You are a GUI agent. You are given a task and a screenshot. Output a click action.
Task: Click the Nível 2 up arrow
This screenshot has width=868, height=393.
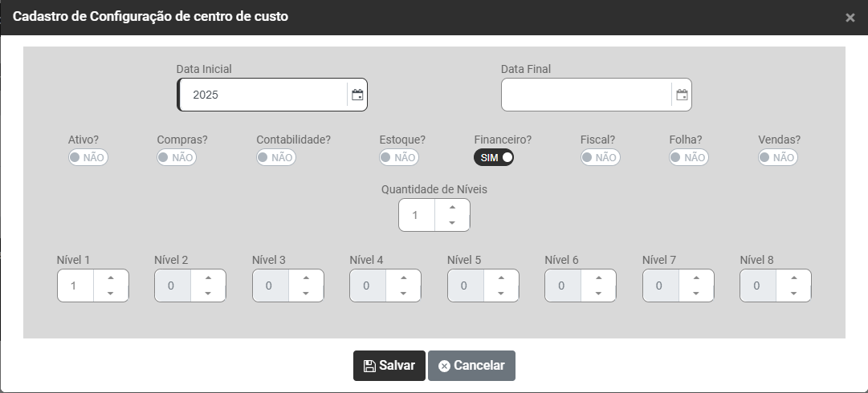[208, 278]
